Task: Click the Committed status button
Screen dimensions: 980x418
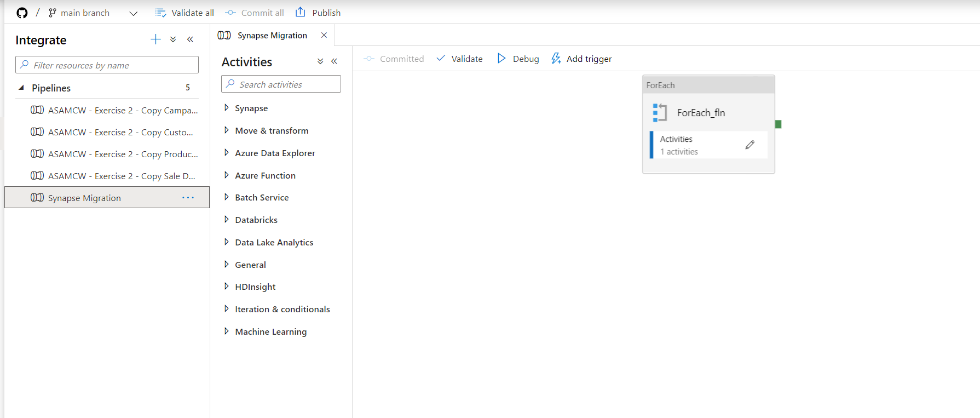Action: (394, 59)
